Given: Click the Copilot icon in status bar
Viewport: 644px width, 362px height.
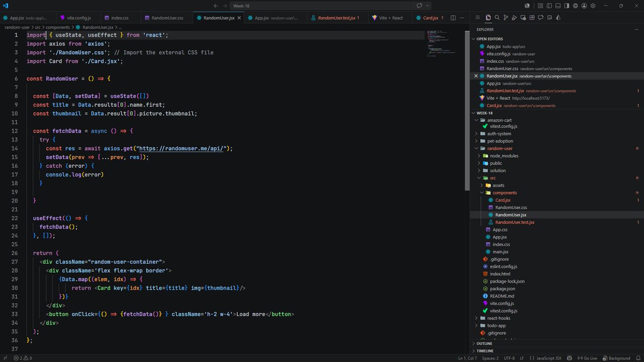Looking at the screenshot, I should click(569, 358).
